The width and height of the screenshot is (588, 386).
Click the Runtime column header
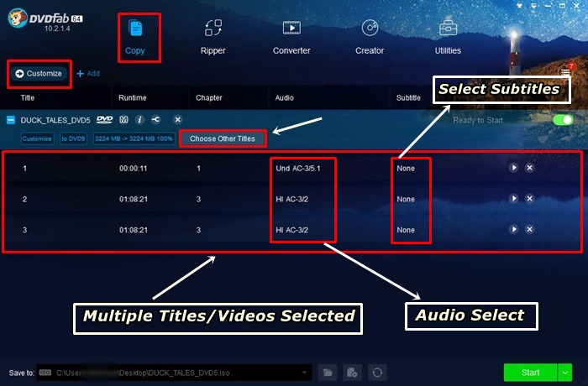point(133,98)
